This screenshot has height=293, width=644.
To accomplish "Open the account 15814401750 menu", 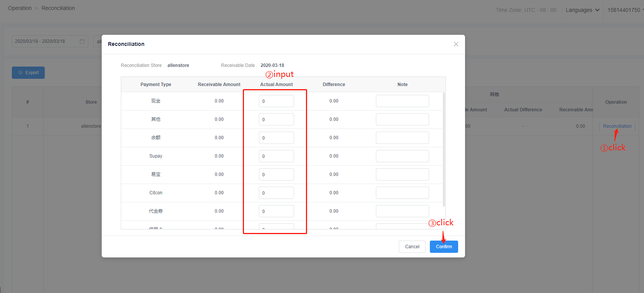I will point(624,10).
